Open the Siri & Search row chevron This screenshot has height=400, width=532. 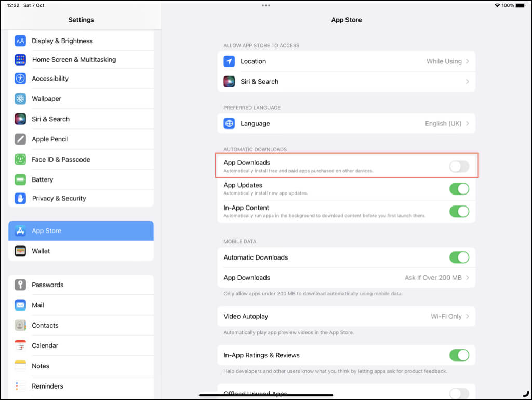pos(468,82)
